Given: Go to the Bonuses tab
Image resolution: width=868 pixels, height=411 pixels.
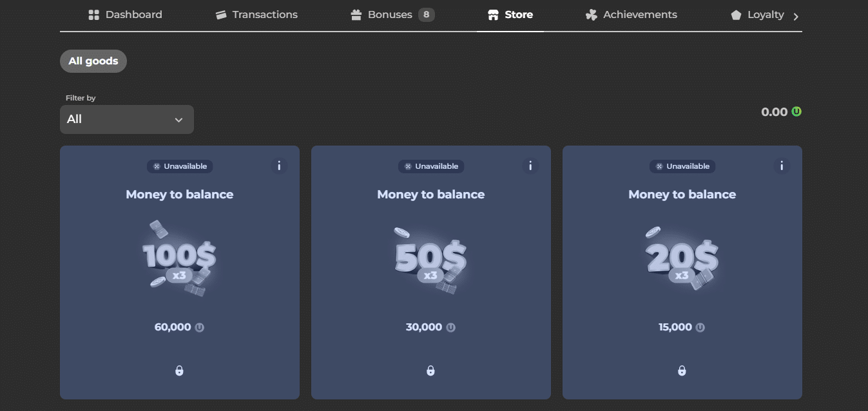Looking at the screenshot, I should (x=392, y=14).
